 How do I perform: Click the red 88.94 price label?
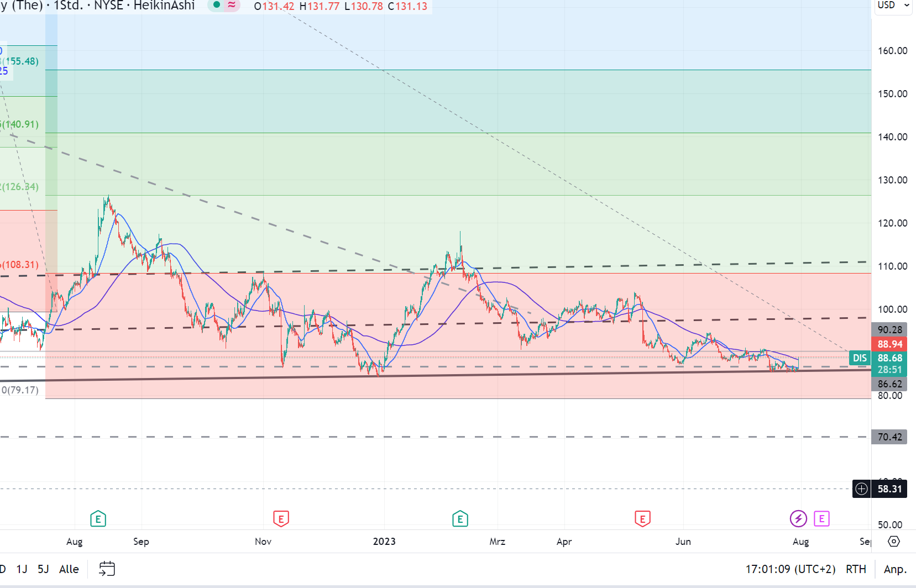click(889, 344)
